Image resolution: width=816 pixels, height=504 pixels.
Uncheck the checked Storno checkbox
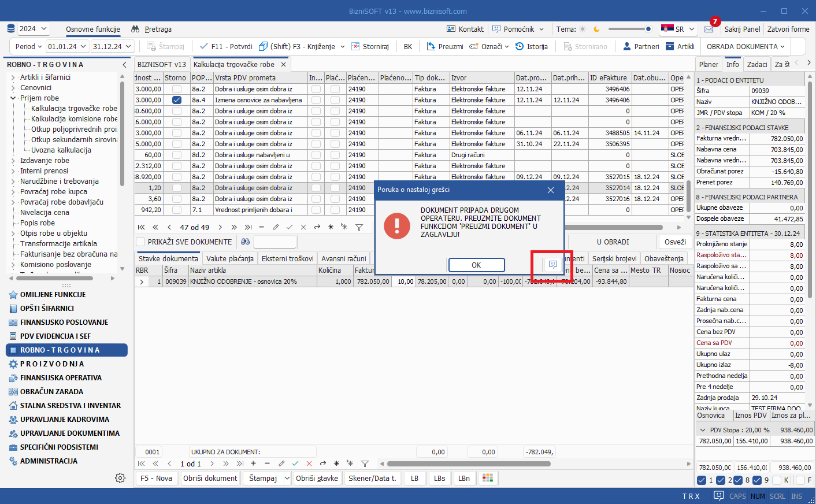point(177,100)
